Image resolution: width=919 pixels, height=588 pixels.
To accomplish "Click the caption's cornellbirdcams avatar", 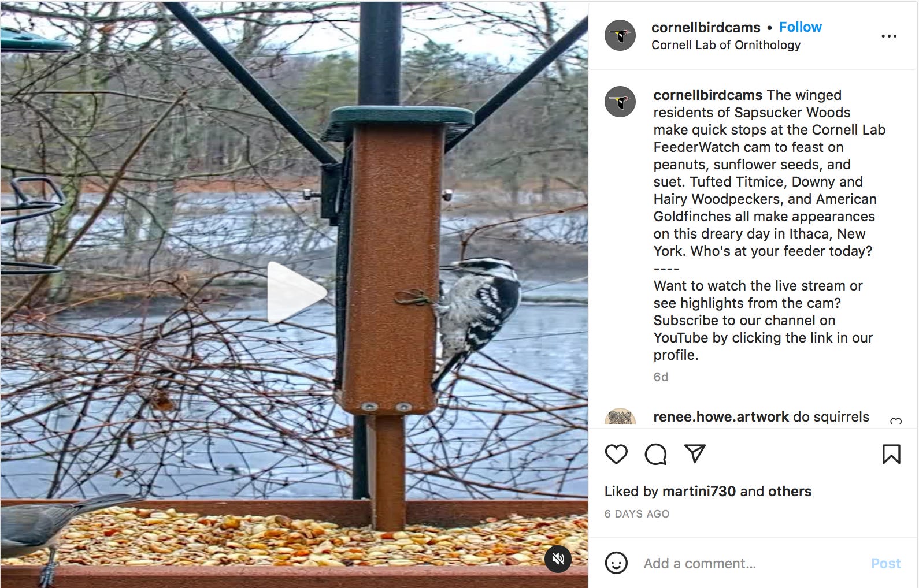I will click(x=620, y=102).
